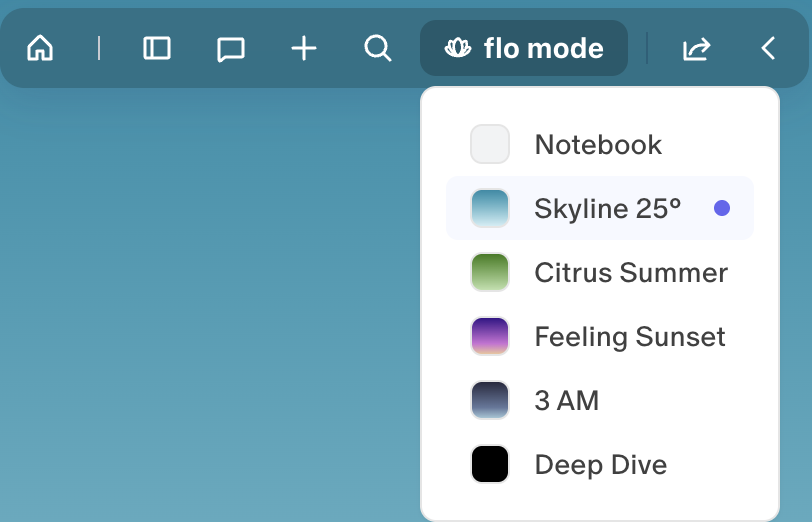Click the white Notebook color swatch
The image size is (812, 522).
[490, 144]
